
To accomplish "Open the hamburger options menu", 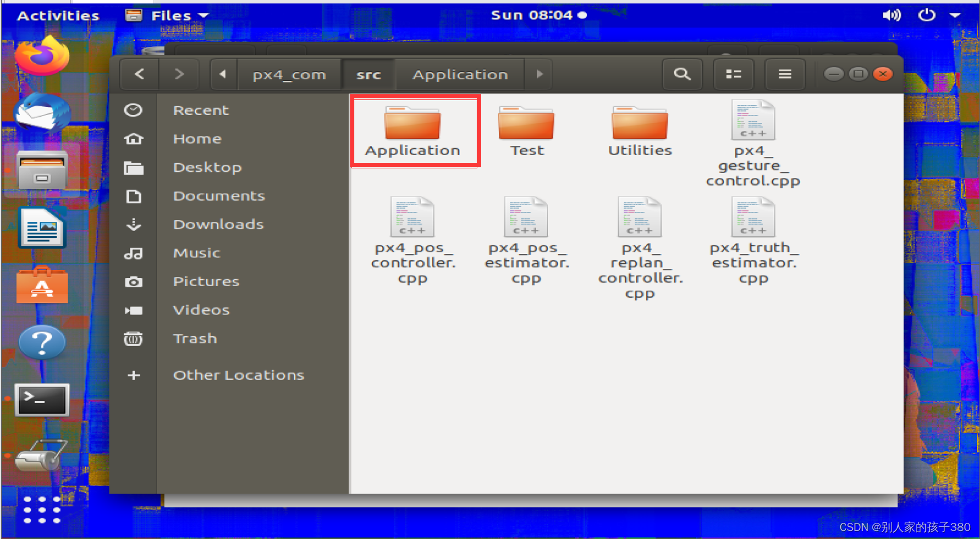I will pyautogui.click(x=785, y=74).
